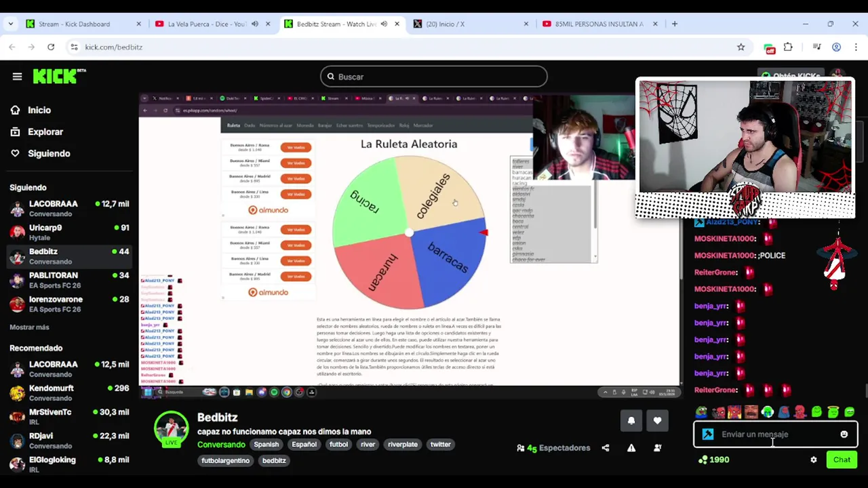Screen dimensions: 868x488
Task: Switch to the (20) Inicio / X tab
Action: (x=471, y=24)
